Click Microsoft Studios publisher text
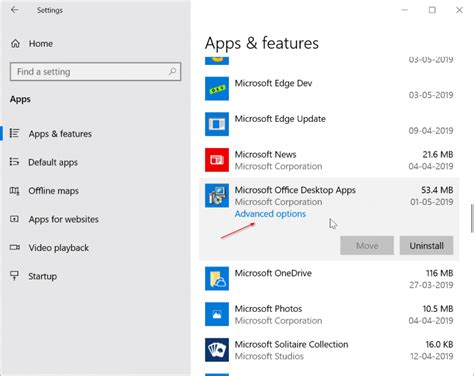The height and width of the screenshot is (376, 474). coord(269,356)
